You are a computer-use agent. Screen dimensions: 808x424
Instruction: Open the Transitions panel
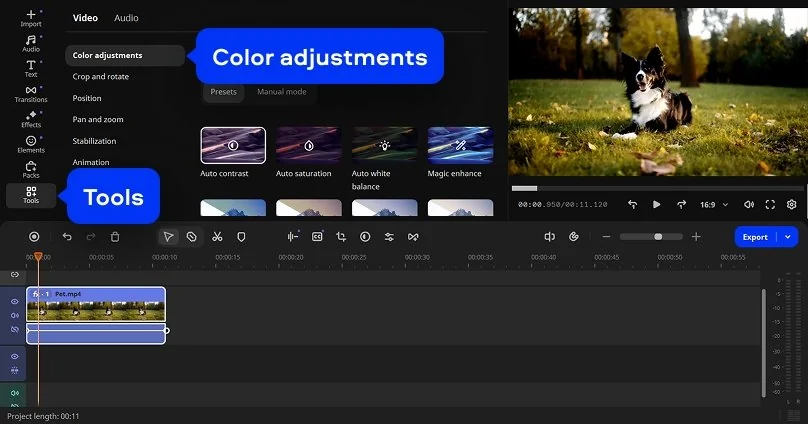pyautogui.click(x=31, y=94)
